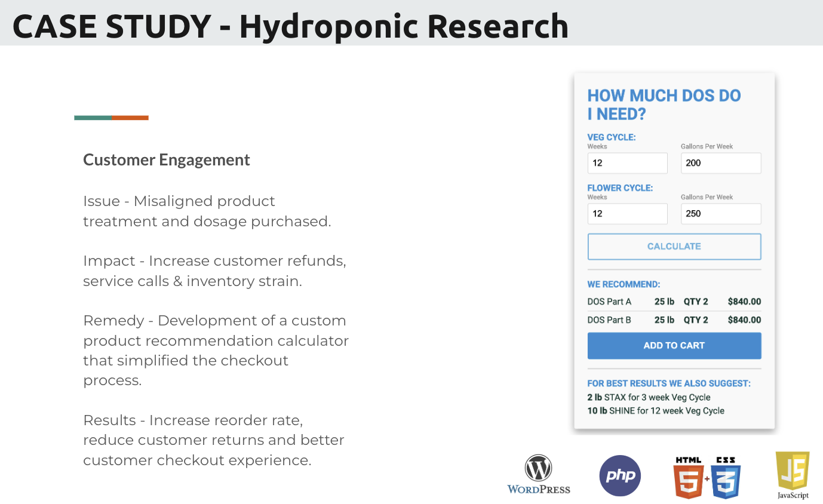823x504 pixels.
Task: Click the WordPress logo icon
Action: [538, 469]
